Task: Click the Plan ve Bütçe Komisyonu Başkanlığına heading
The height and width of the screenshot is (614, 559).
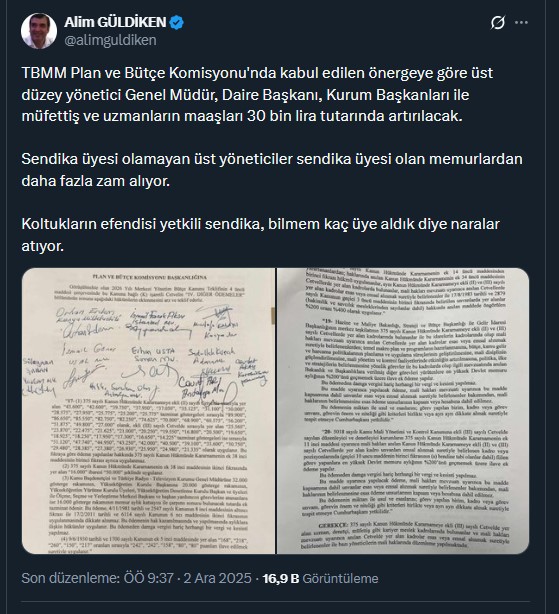Action: click(x=150, y=277)
